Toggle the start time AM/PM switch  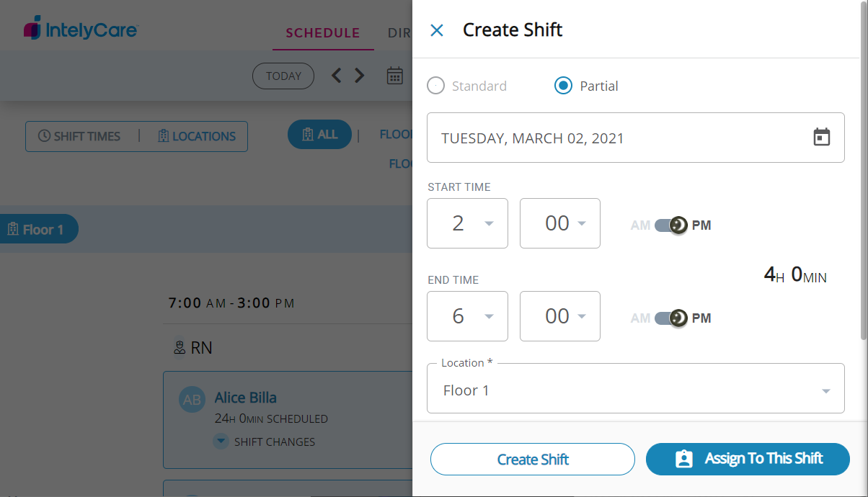(x=670, y=225)
